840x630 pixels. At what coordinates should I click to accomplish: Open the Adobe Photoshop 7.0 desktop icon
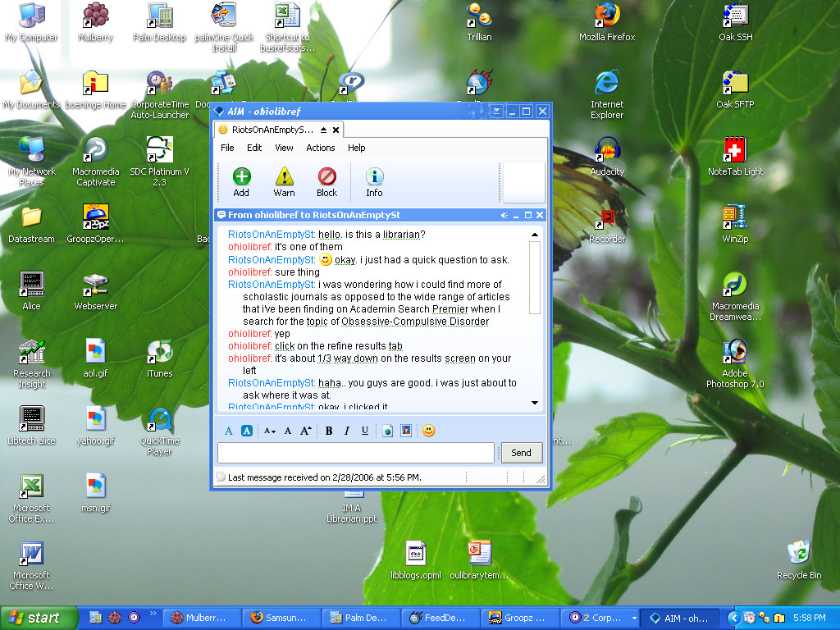pos(735,363)
